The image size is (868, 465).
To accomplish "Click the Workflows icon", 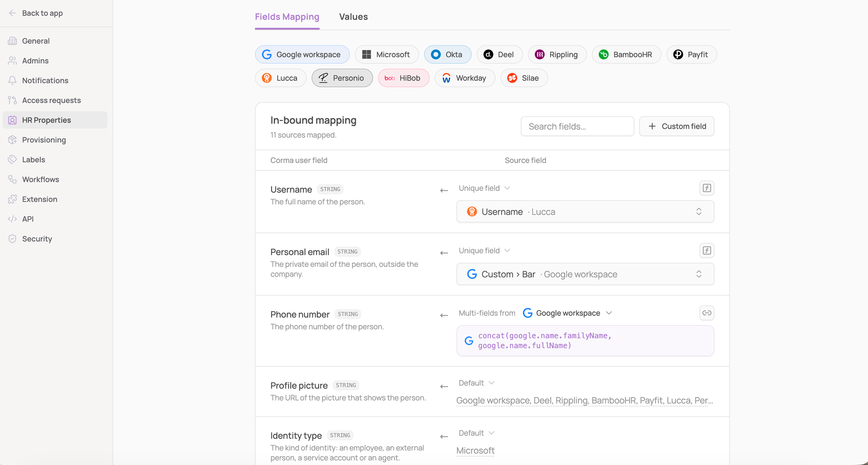I will [x=12, y=179].
